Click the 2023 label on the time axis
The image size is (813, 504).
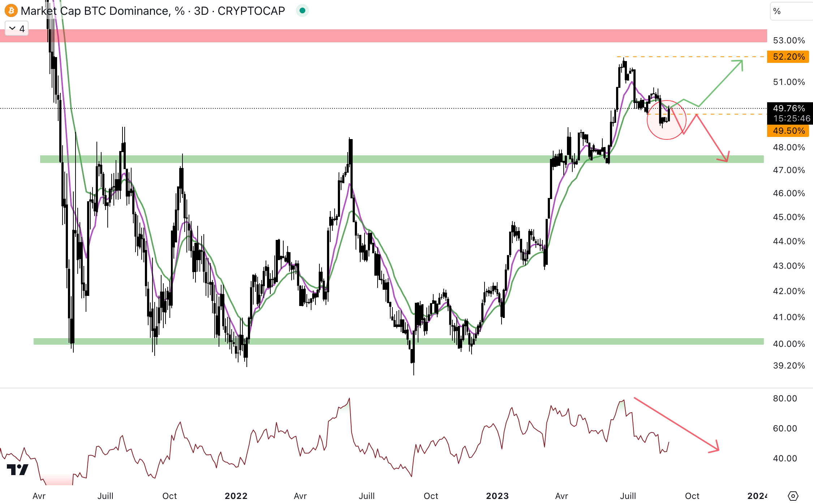pos(497,496)
